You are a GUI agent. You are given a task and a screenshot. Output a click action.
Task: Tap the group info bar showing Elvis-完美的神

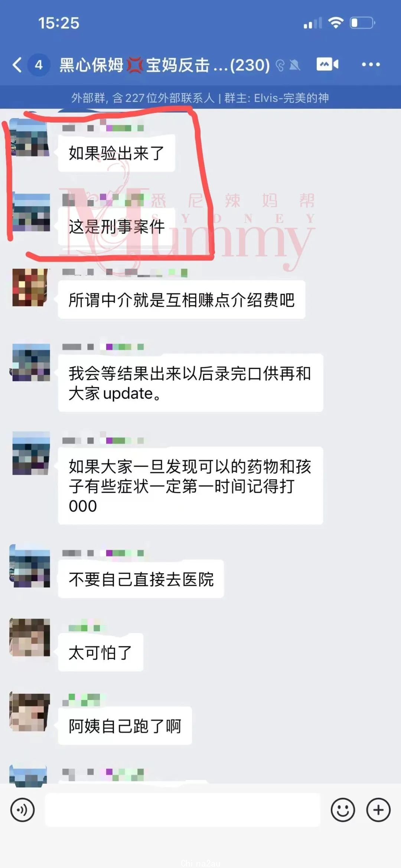[200, 98]
